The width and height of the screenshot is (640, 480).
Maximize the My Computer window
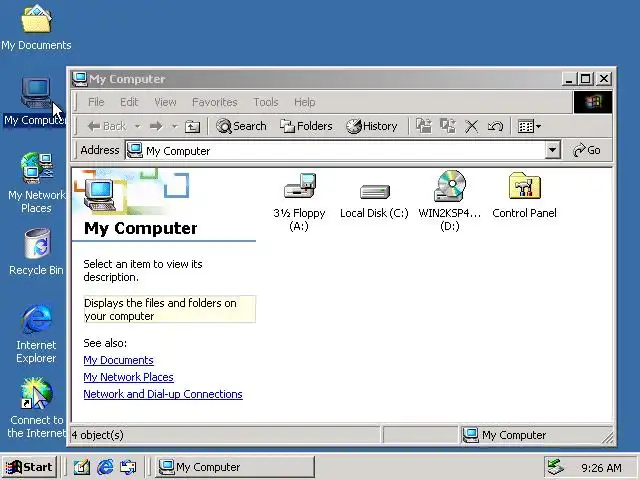(x=585, y=79)
